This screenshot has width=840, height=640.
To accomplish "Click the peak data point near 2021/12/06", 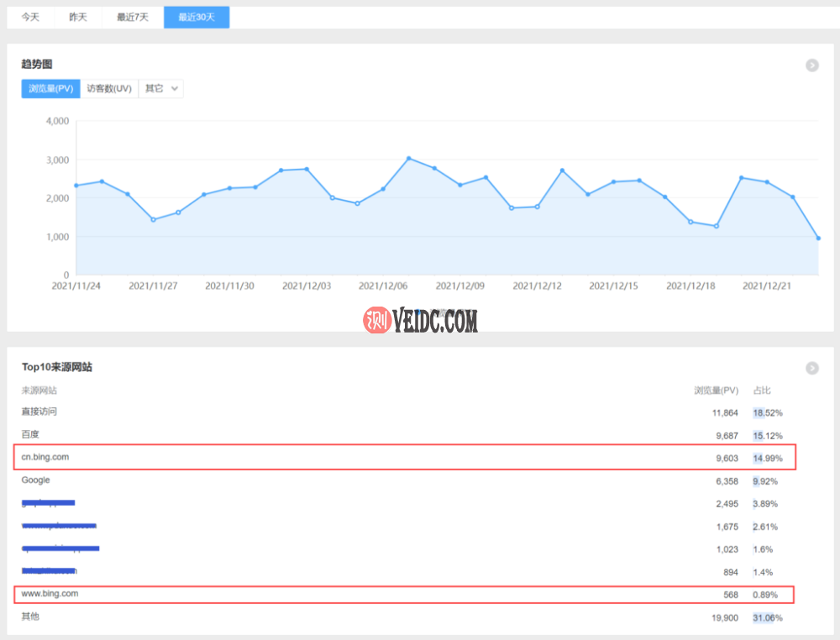I will click(x=408, y=158).
